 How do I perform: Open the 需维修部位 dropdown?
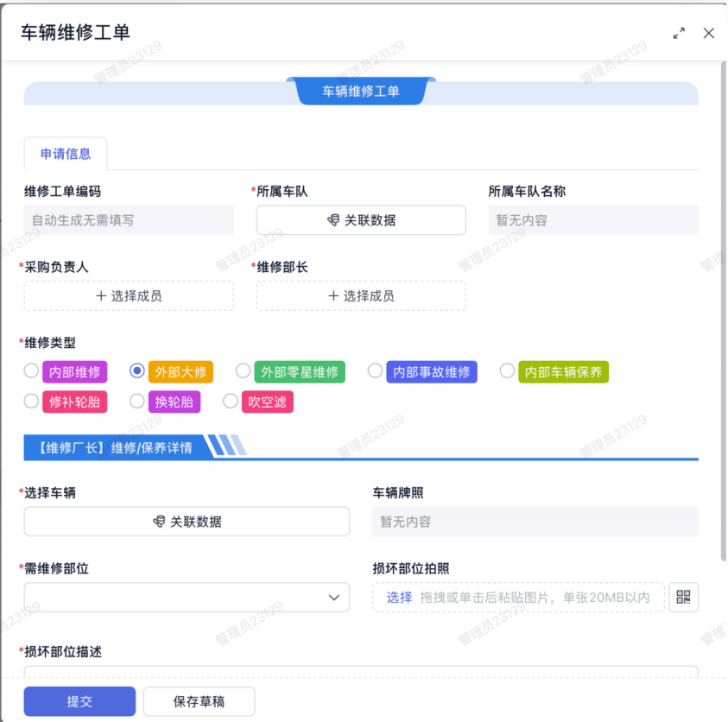tap(187, 597)
